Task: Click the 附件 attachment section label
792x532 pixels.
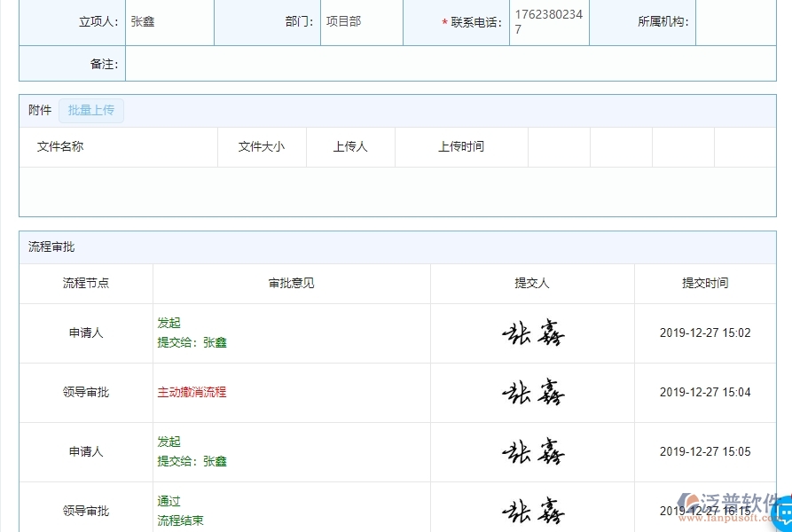Action: [x=38, y=110]
